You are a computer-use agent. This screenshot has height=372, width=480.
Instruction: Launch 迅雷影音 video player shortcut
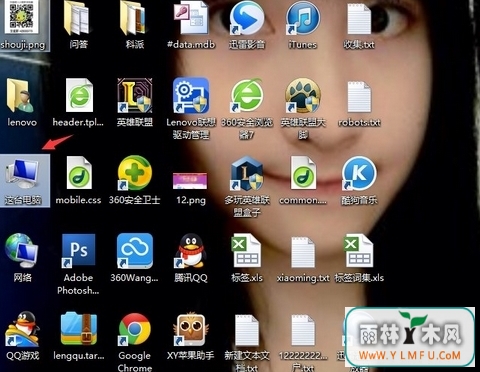click(x=247, y=17)
